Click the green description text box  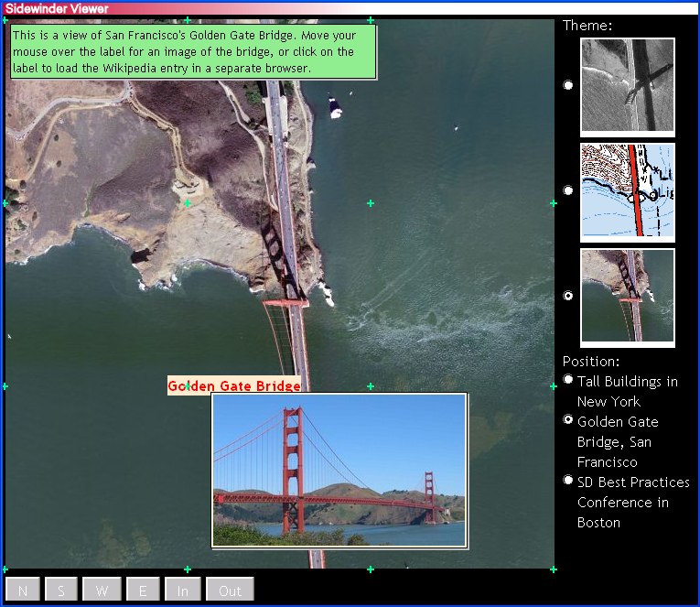(x=193, y=52)
